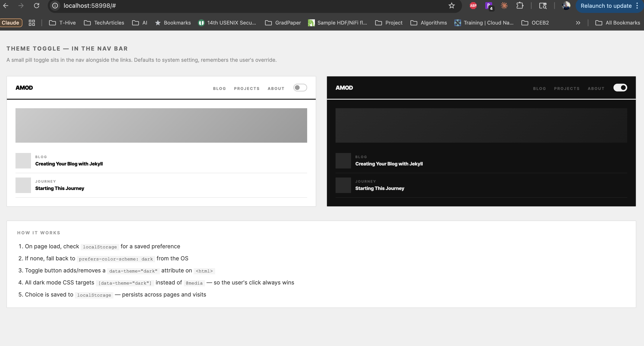Open the Algorithms bookmark folder
This screenshot has height=346, width=644.
click(x=428, y=23)
